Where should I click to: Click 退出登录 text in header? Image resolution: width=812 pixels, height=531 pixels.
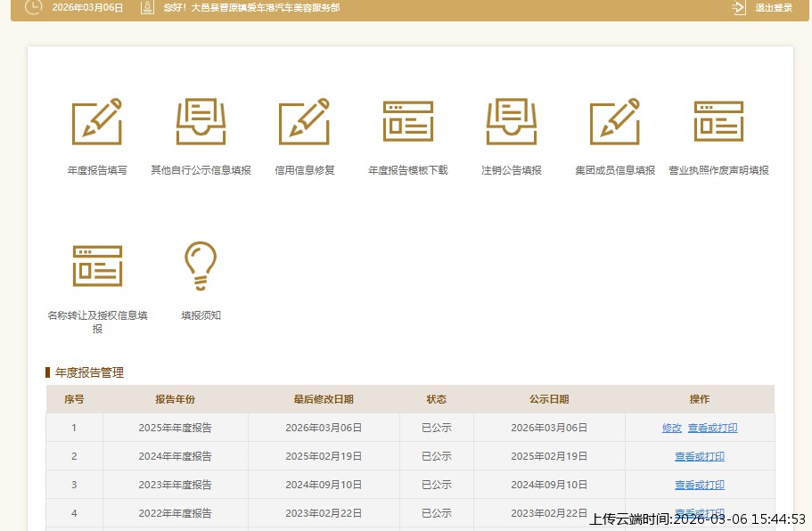(774, 8)
